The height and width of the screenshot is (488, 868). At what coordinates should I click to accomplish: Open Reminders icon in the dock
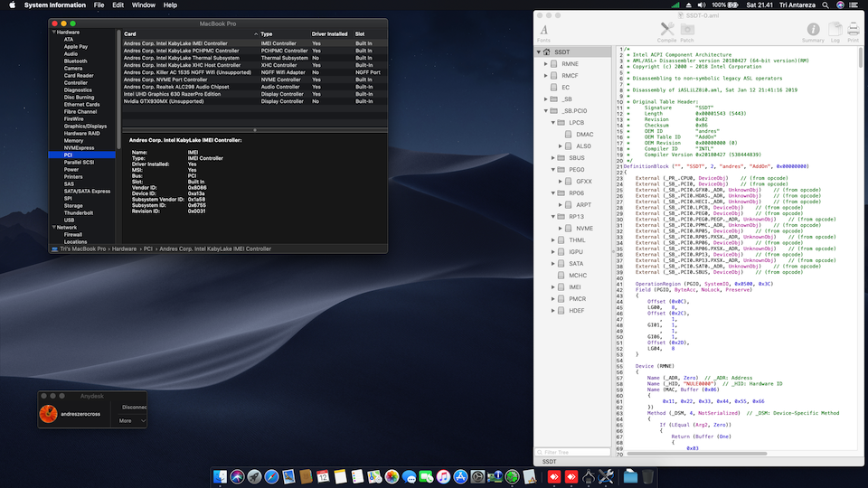[x=357, y=476]
